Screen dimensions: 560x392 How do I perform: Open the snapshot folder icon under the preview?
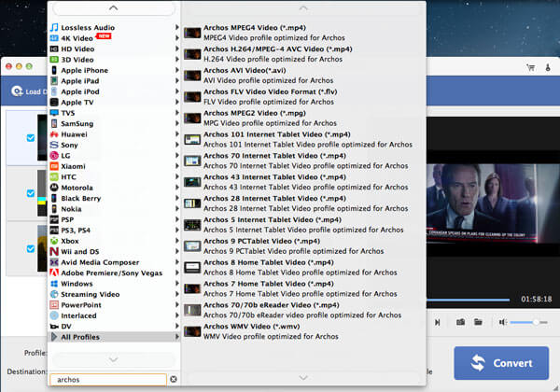tap(478, 322)
